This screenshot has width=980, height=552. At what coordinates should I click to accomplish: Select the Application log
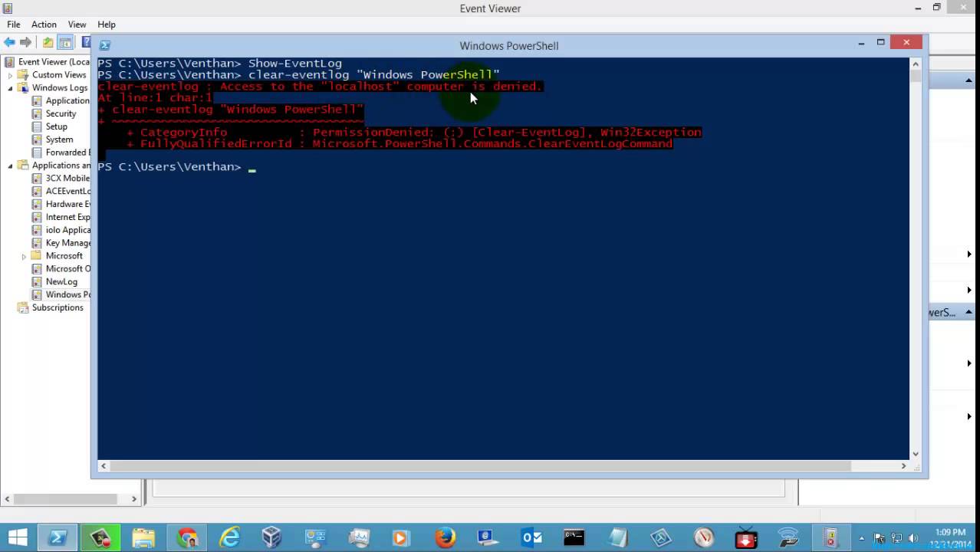pos(61,101)
